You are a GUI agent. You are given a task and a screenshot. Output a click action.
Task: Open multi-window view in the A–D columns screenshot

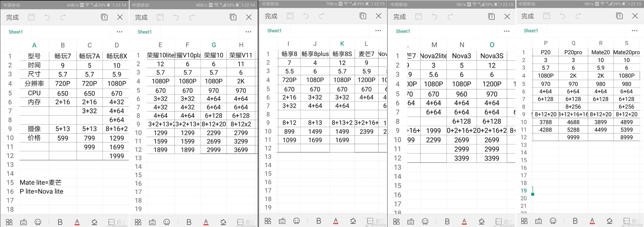pos(104,17)
